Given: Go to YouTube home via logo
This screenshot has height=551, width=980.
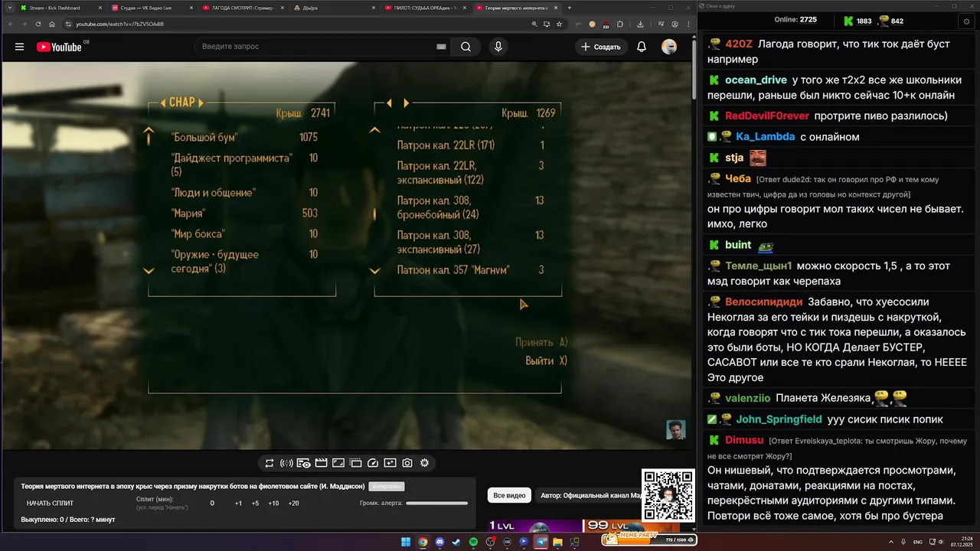Looking at the screenshot, I should [59, 47].
